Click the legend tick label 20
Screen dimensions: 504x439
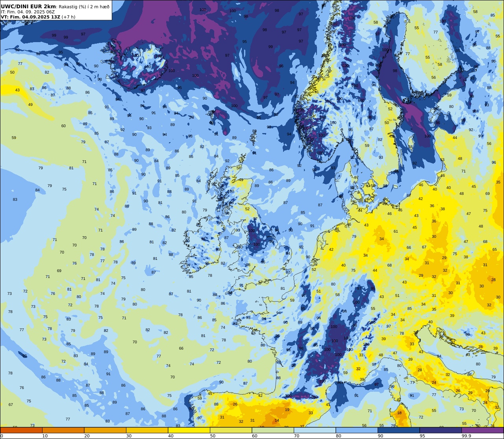pos(87,436)
